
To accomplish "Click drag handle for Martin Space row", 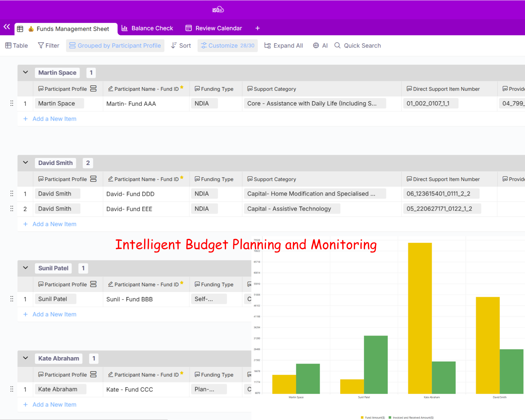I will (x=12, y=103).
